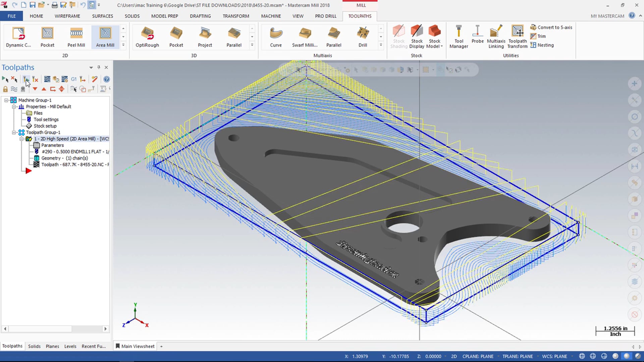Expand the Machine Group-1 tree node
644x362 pixels.
click(6, 100)
